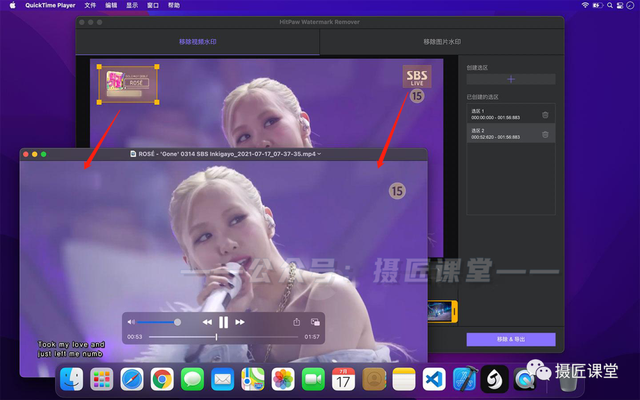The image size is (640, 400).
Task: Open FaceTime from the Dock
Action: coord(313,379)
